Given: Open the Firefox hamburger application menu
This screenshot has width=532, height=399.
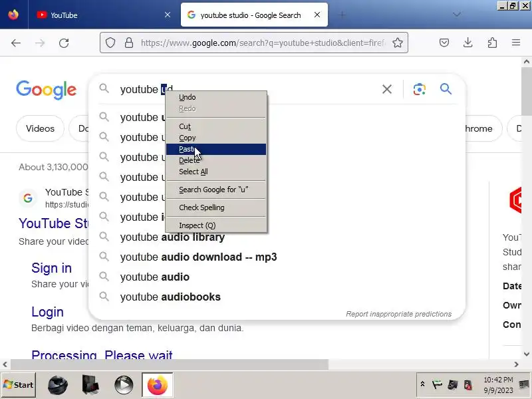Looking at the screenshot, I should click(516, 43).
